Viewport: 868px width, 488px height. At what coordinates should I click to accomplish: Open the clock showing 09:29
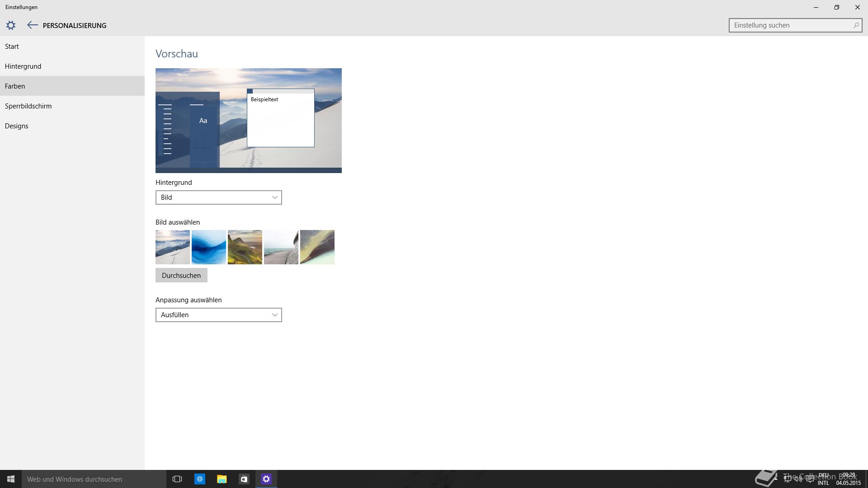[849, 479]
